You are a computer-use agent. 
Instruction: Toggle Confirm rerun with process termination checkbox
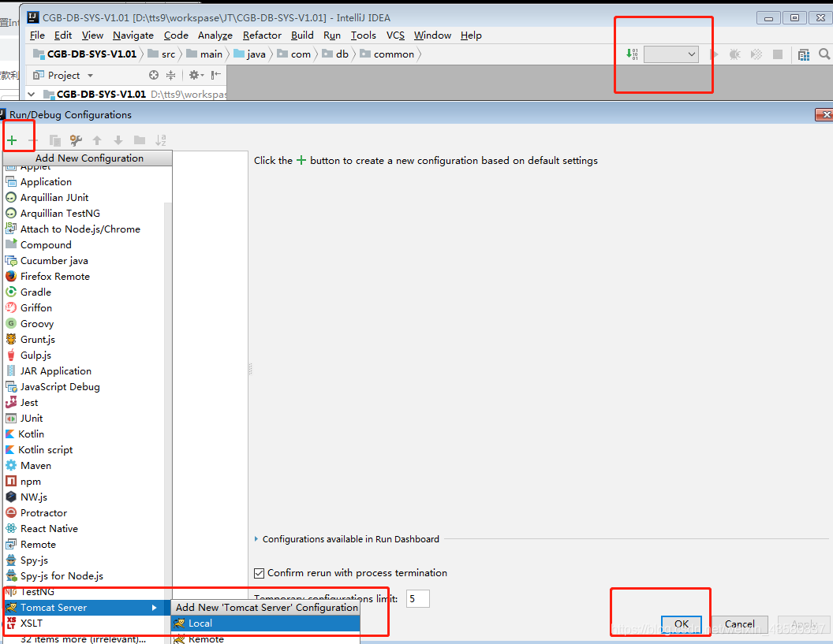[260, 573]
